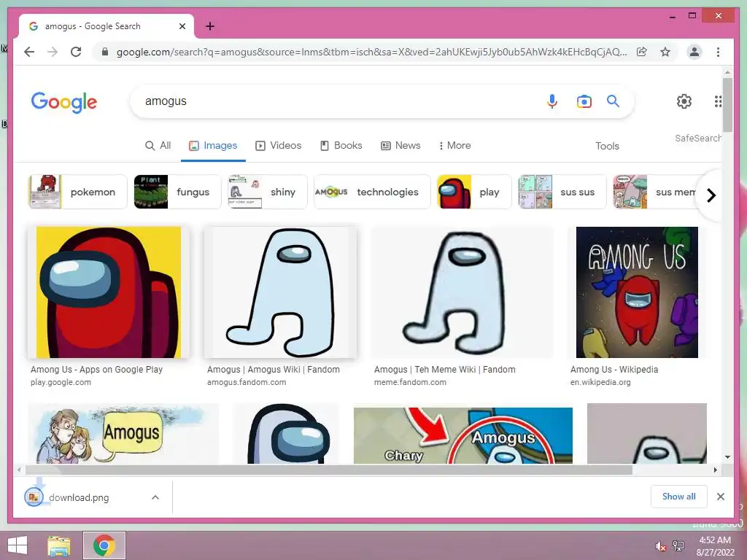
Task: Open Chrome's three-dot menu
Action: click(x=718, y=52)
